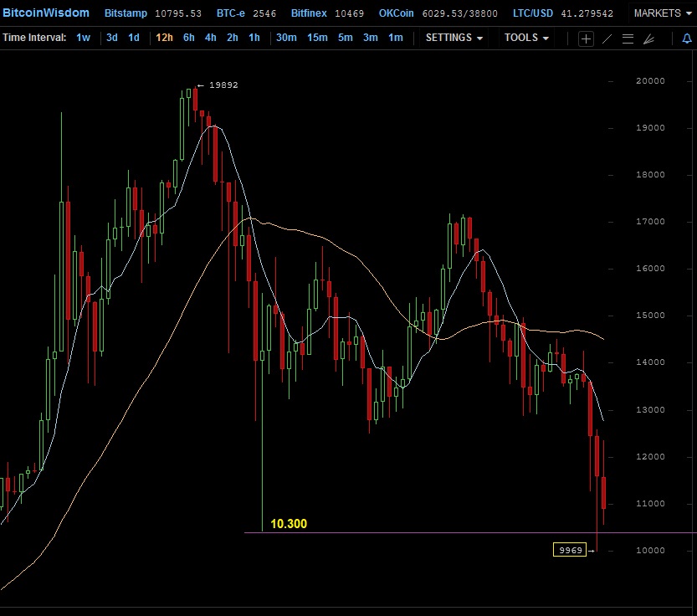Click the LTC/USD price 41.279542
The height and width of the screenshot is (616, 697).
click(587, 13)
